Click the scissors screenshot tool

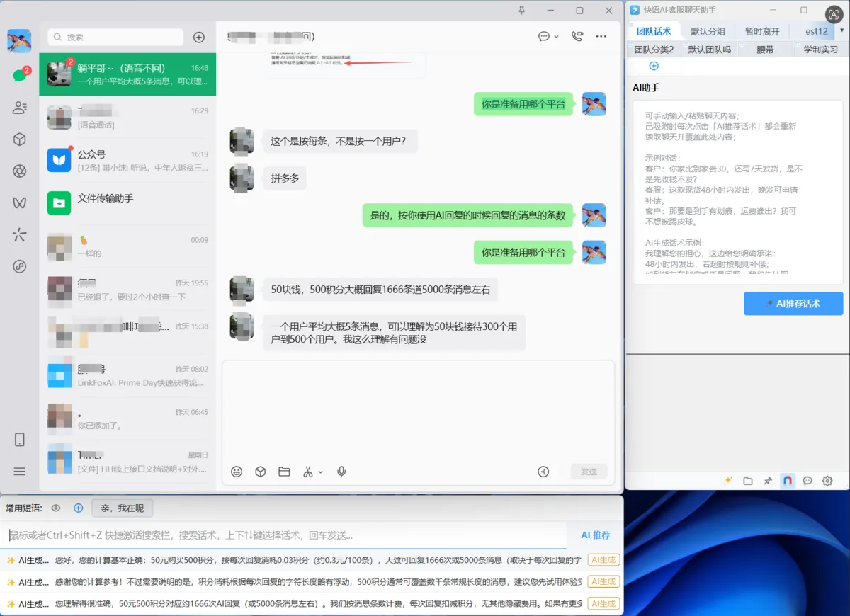click(x=307, y=472)
